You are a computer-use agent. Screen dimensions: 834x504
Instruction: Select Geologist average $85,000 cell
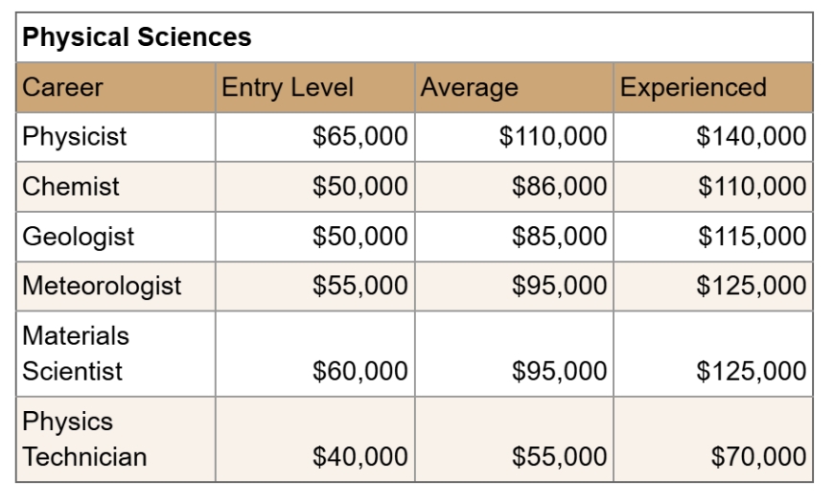[560, 237]
